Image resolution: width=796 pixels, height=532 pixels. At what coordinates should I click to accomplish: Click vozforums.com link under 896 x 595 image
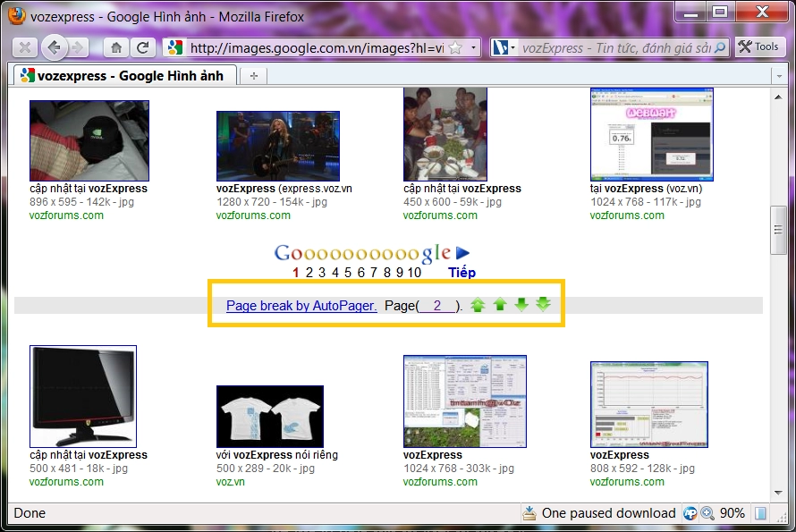66,215
